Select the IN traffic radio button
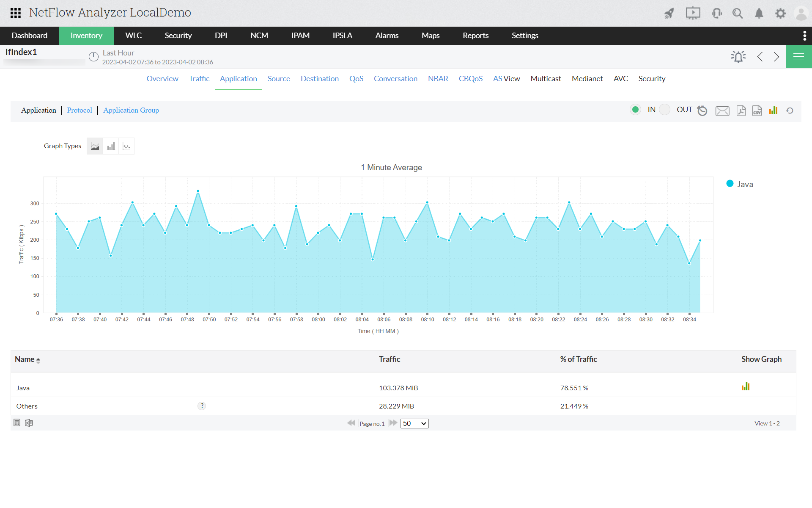This screenshot has height=508, width=812. coord(635,110)
